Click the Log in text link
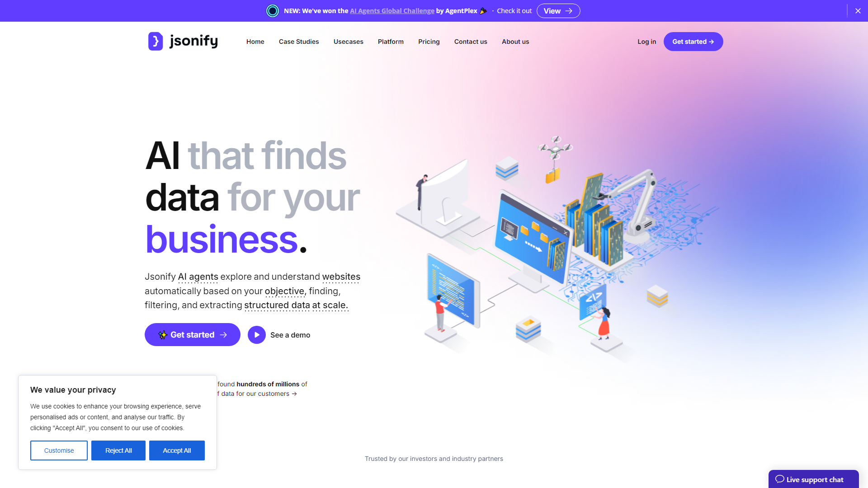 click(647, 41)
